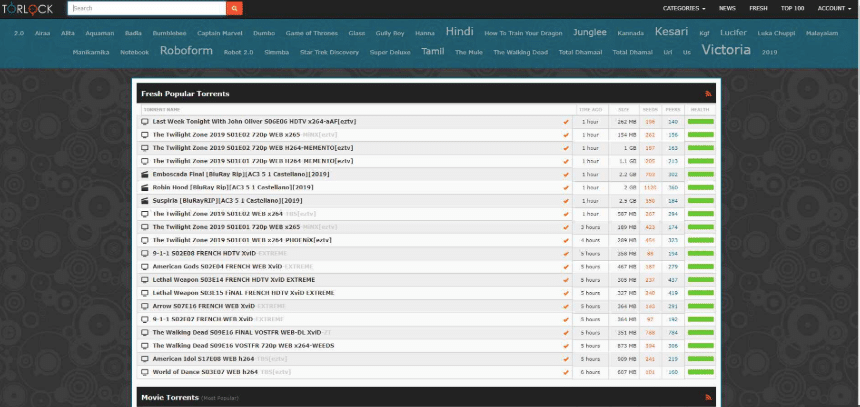Click the Movie Torrents section heading
This screenshot has width=860, height=407.
(169, 397)
